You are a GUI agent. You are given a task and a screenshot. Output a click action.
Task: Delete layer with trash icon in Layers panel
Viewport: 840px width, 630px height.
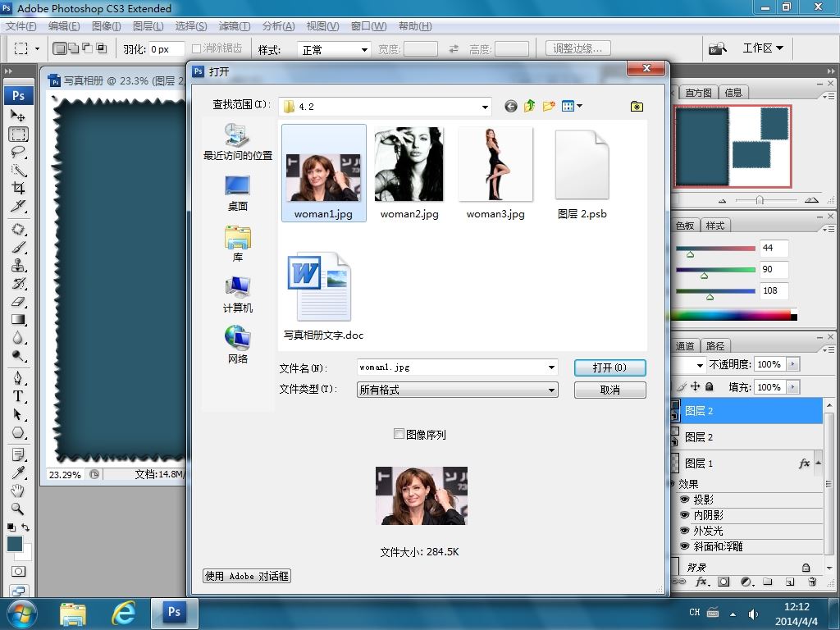click(x=812, y=582)
